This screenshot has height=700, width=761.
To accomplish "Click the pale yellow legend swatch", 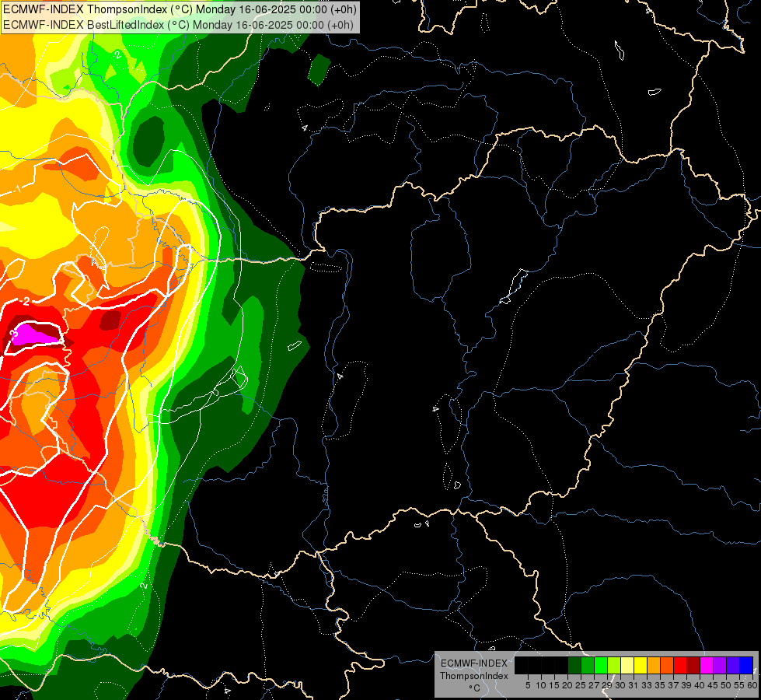I will tap(627, 665).
